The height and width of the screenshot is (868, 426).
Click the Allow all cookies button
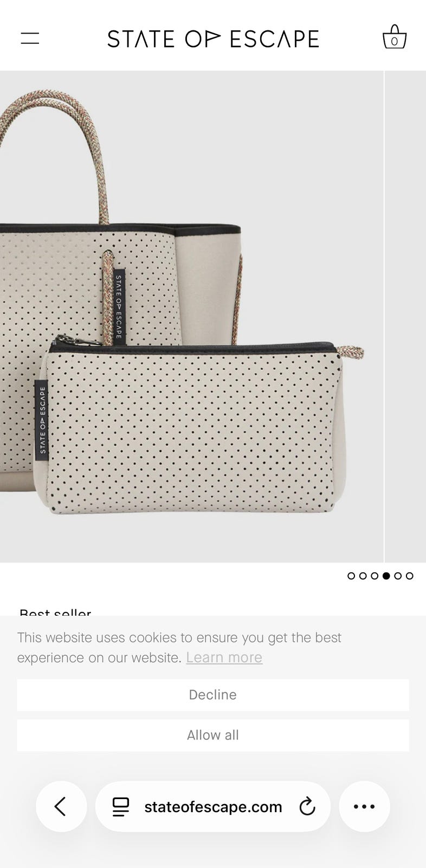point(213,735)
